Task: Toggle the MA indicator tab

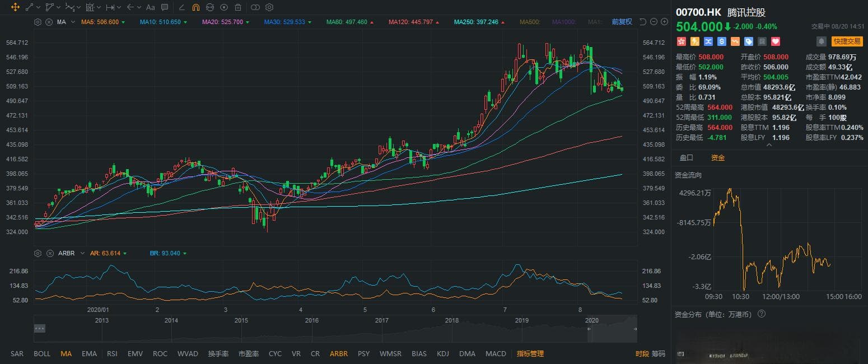Action: click(66, 354)
